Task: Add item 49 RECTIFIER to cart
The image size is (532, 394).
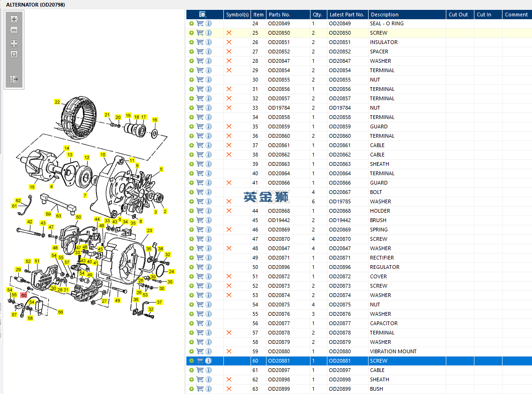Action: pos(200,258)
